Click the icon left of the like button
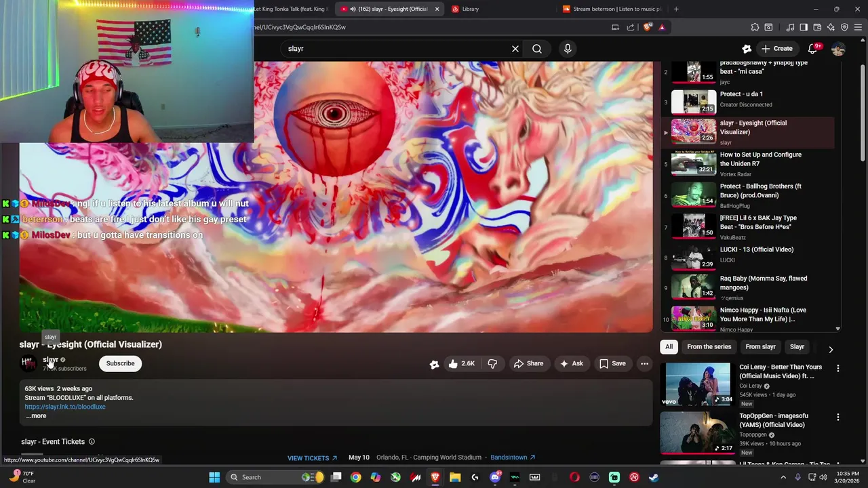This screenshot has width=868, height=488. pos(435,364)
